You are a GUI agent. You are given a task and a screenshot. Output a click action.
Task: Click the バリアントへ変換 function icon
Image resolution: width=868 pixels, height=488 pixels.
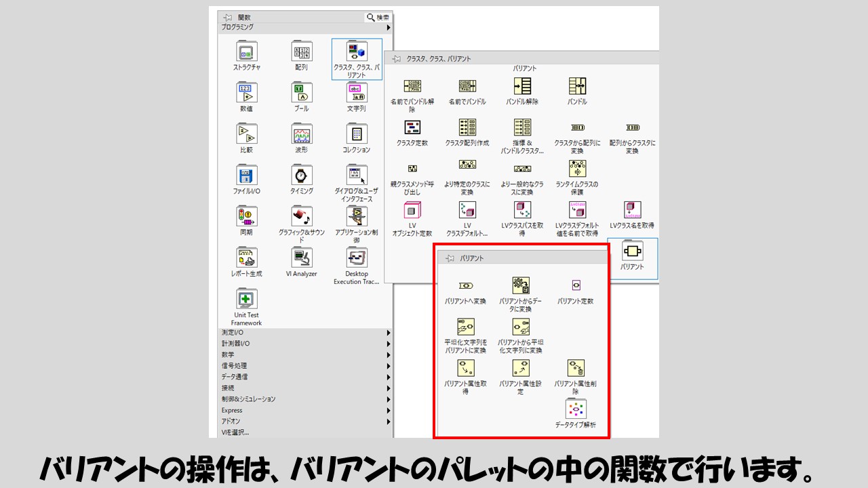tap(465, 286)
